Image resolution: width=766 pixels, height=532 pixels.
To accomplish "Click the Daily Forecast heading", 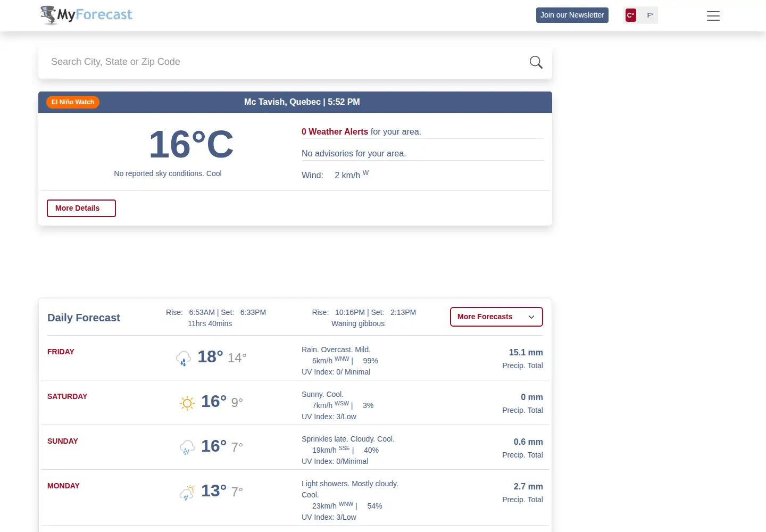I will coord(84,318).
